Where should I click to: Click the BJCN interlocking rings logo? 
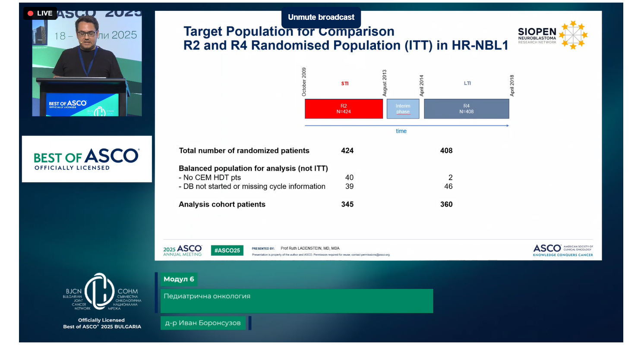pyautogui.click(x=99, y=292)
